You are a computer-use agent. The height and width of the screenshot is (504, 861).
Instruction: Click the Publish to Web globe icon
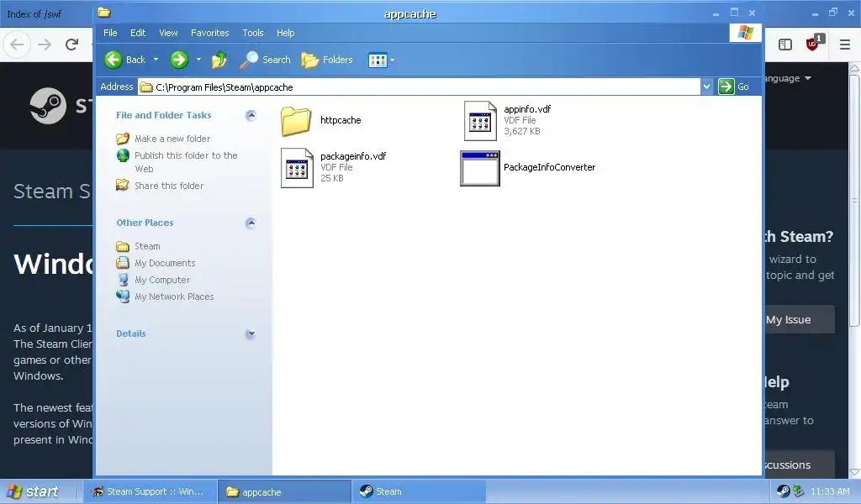pos(123,155)
